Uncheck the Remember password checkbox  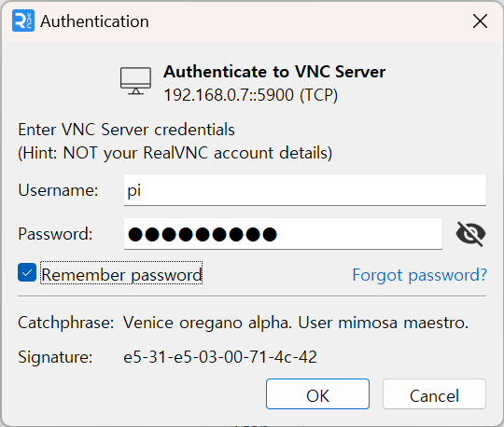[x=27, y=272]
